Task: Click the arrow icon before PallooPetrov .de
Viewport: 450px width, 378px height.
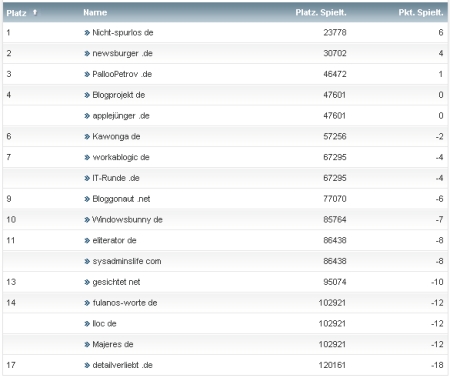Action: pos(87,74)
